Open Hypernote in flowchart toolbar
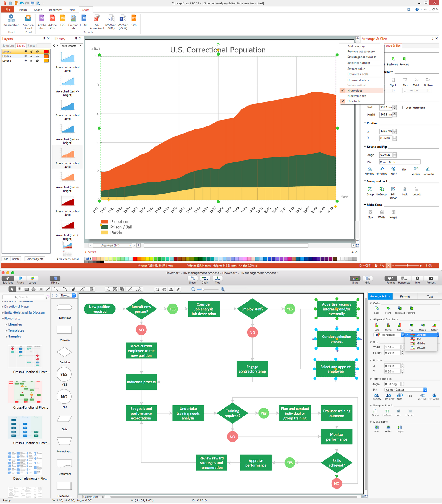442x504 pixels. coord(404,278)
